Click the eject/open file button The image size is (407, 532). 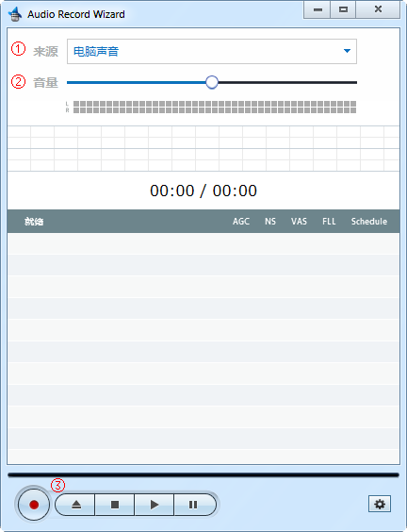(75, 505)
